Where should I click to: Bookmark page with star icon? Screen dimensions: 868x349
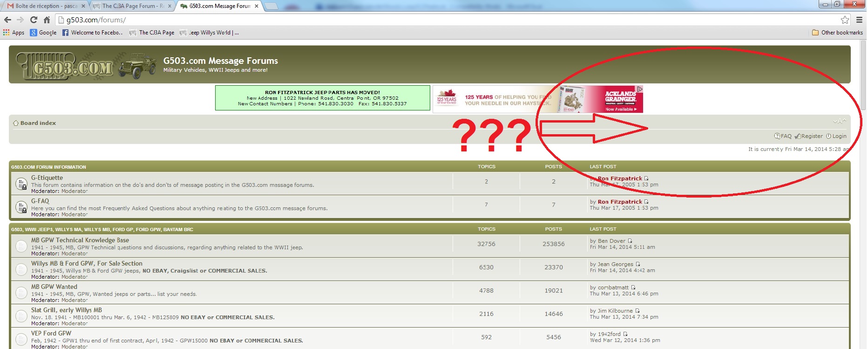click(845, 20)
